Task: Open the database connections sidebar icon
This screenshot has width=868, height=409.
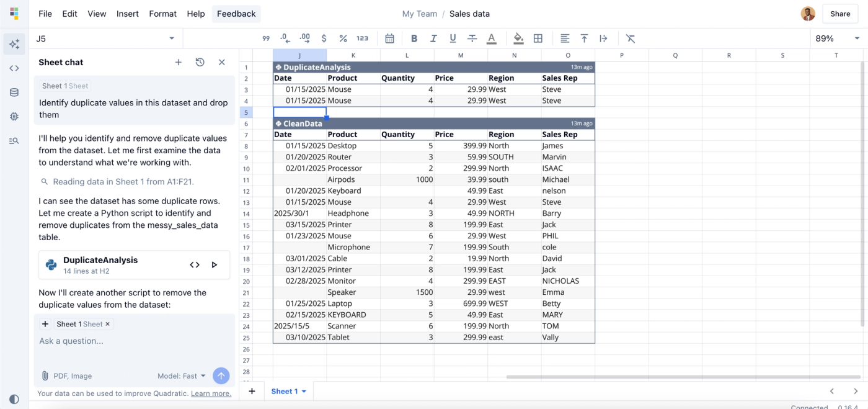Action: (14, 92)
